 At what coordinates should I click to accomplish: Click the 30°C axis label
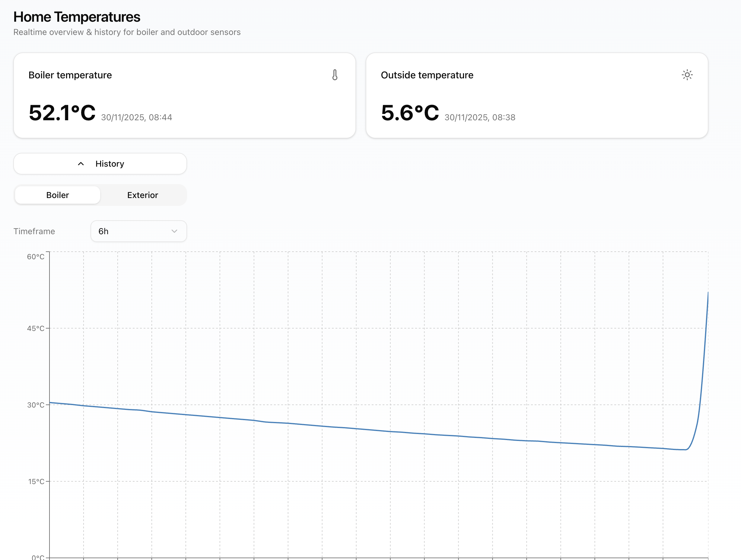click(36, 405)
